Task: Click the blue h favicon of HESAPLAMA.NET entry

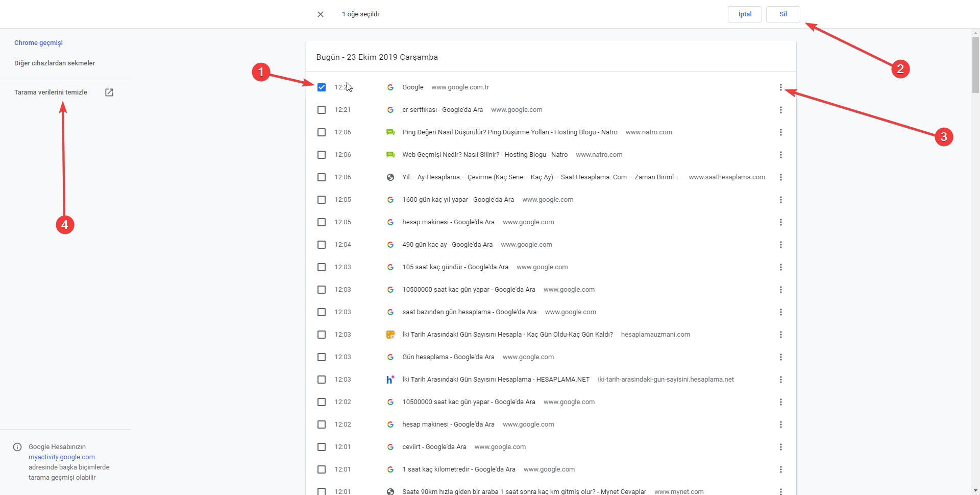Action: [390, 380]
